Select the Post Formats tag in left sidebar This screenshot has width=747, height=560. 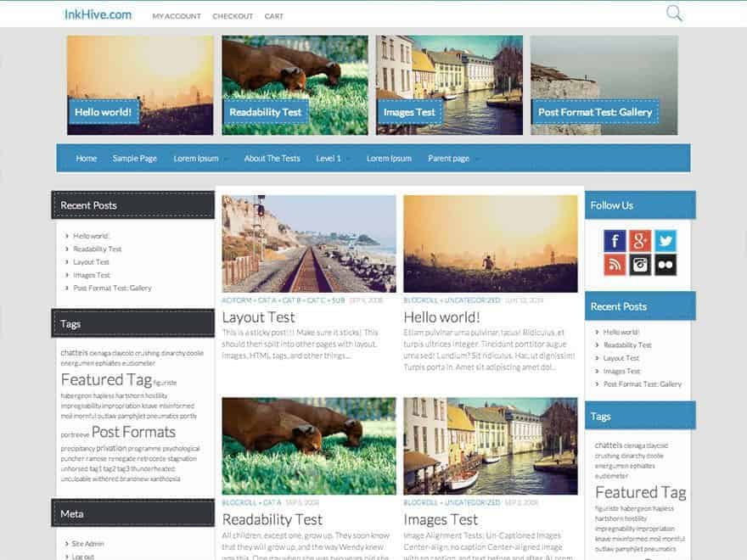133,433
